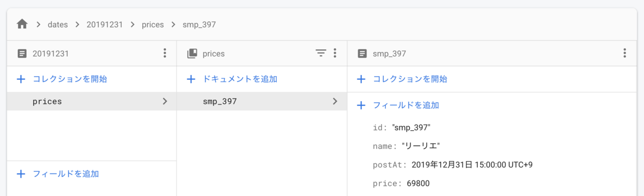Click the id field value "smp_397"

[412, 127]
